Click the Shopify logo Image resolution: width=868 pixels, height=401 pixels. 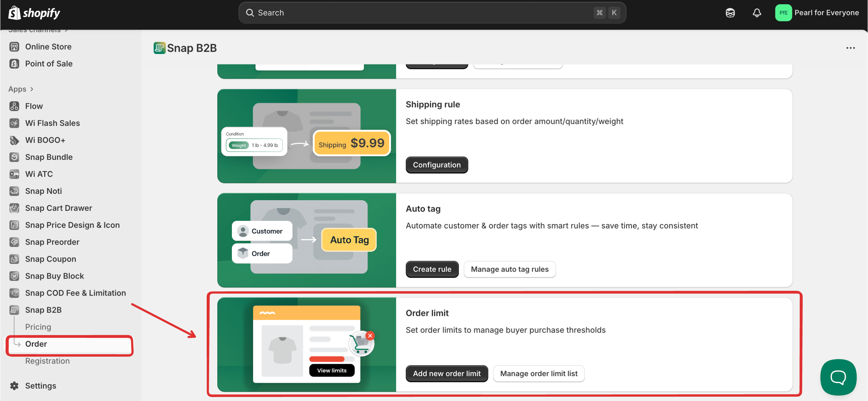click(34, 13)
